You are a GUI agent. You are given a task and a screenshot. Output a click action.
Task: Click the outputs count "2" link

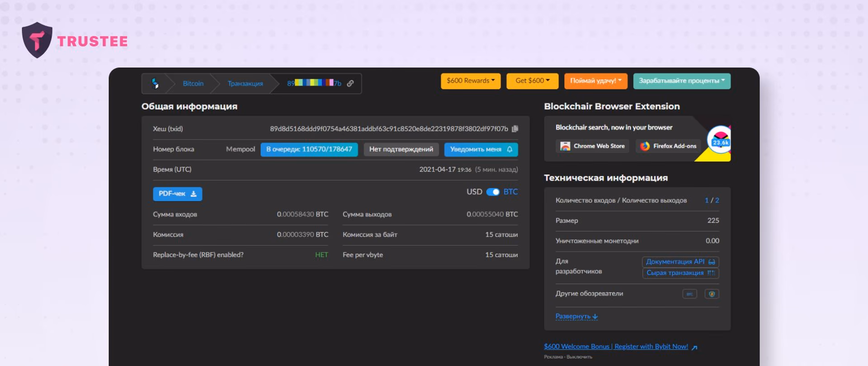pyautogui.click(x=717, y=200)
